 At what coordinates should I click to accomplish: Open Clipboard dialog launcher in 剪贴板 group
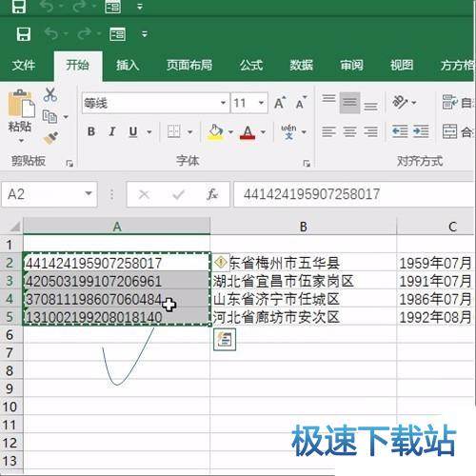69,164
